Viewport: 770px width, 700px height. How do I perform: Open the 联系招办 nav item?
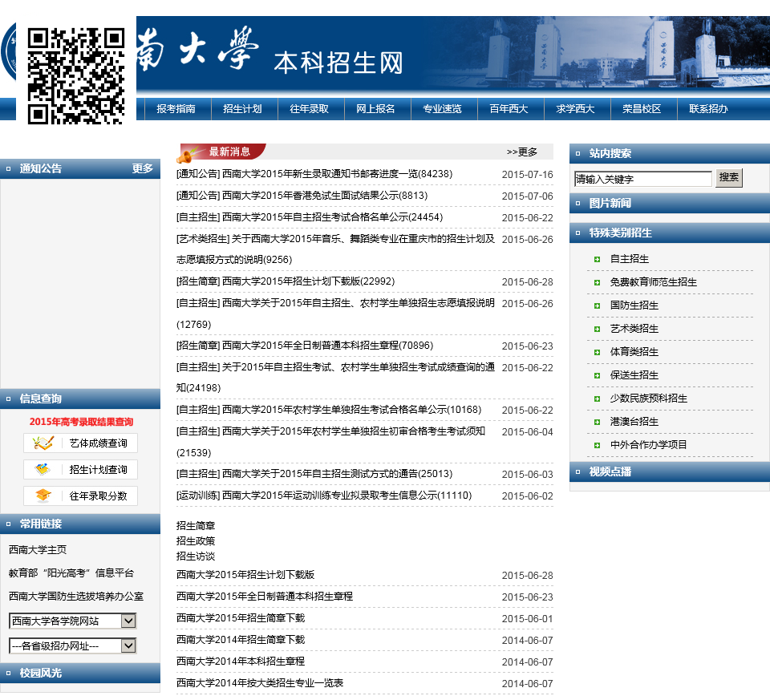pos(708,109)
